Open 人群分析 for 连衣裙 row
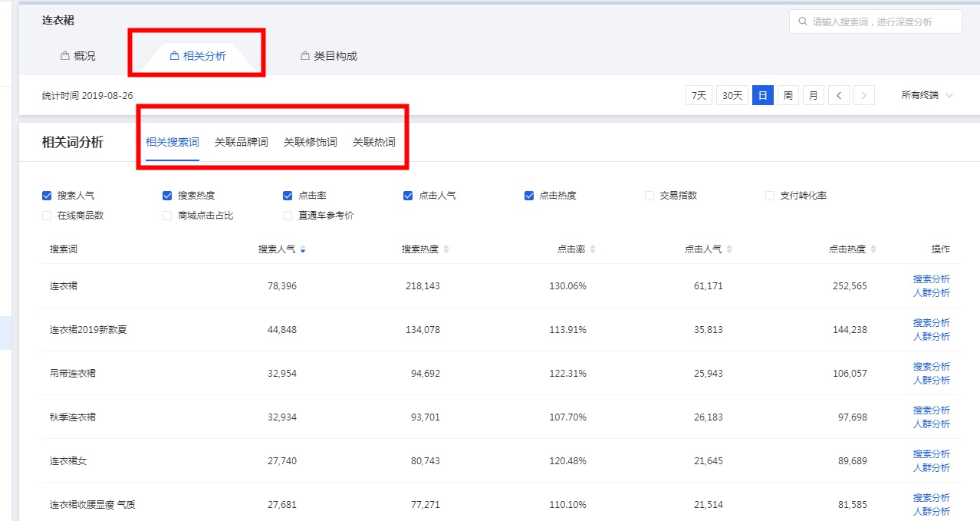This screenshot has height=521, width=980. click(x=931, y=293)
